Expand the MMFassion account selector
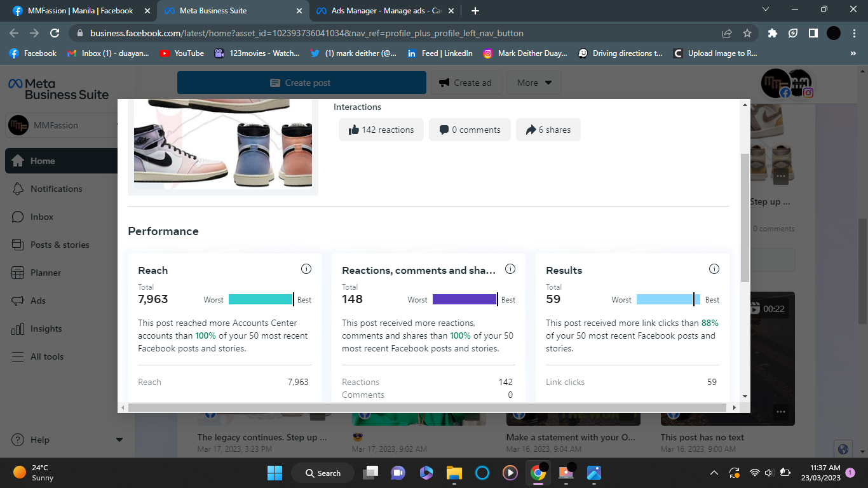The width and height of the screenshot is (868, 488). coord(61,125)
